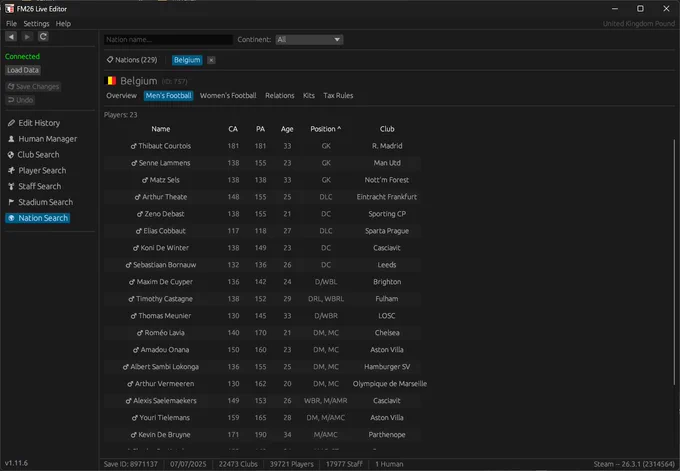Click gender icon beside Roméo Lavia

point(140,333)
